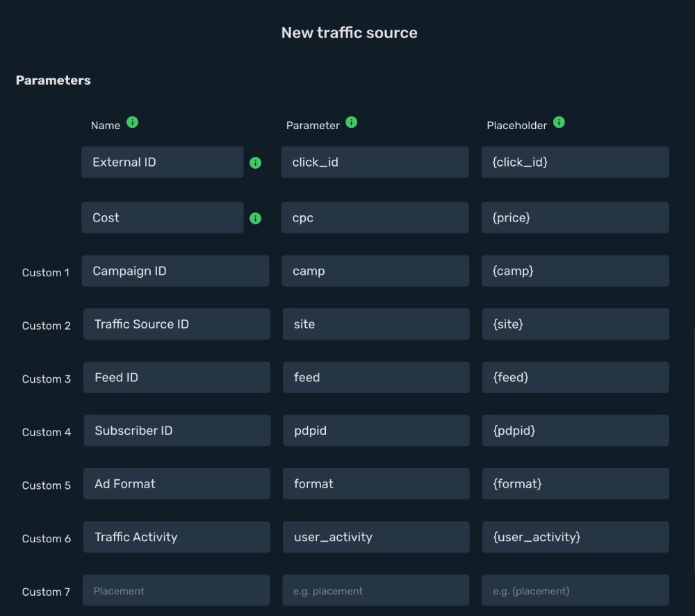The height and width of the screenshot is (616, 695).
Task: Click info icon beside External ID field
Action: tap(255, 163)
